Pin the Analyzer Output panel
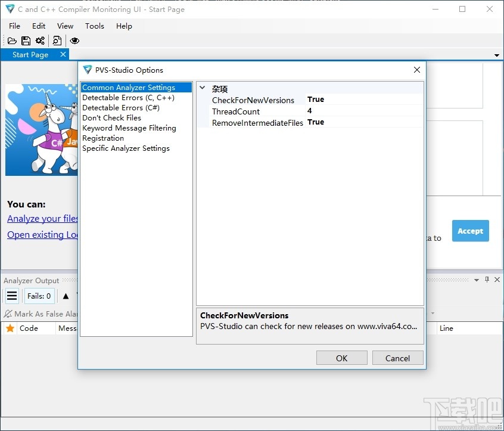Screen dimensions: 504x431 (487, 280)
